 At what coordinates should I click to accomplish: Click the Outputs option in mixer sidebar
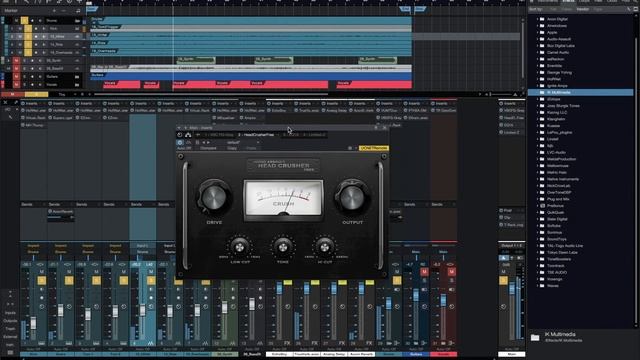coord(10,321)
